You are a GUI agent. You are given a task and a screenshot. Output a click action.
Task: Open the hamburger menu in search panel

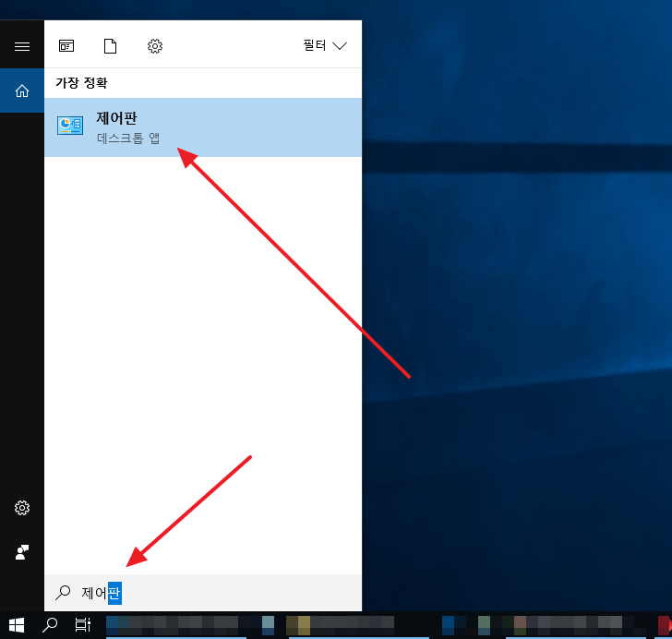(22, 46)
